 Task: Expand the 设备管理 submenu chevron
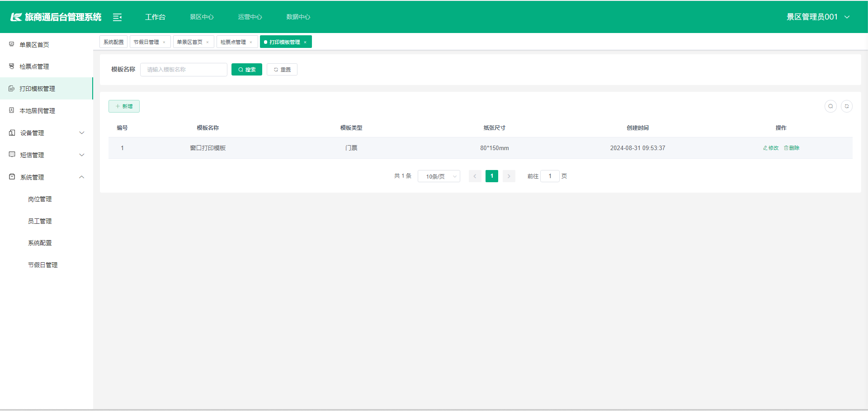coord(82,132)
